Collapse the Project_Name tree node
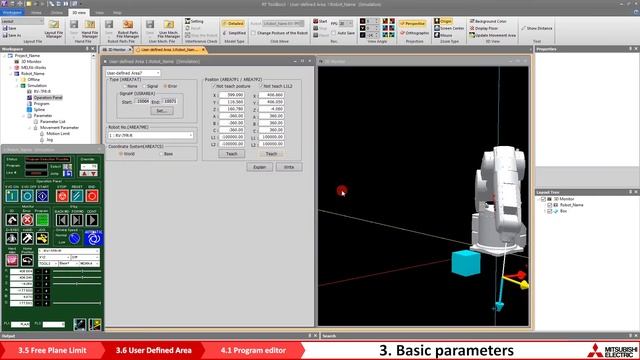640x360 pixels. 5,56
